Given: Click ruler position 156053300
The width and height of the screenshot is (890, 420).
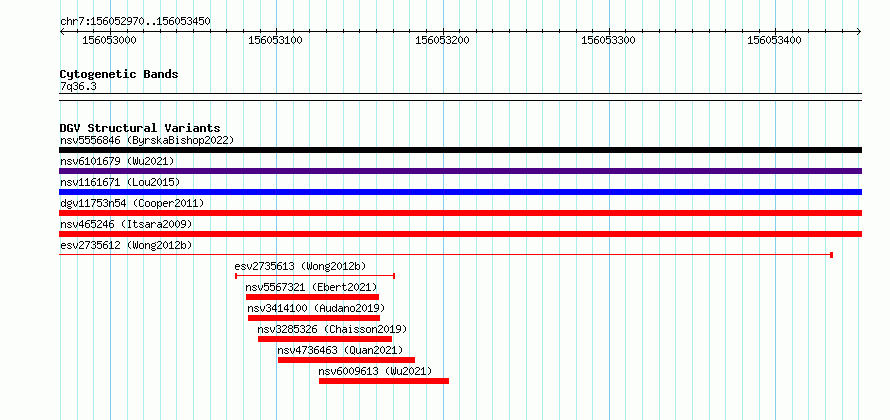Looking at the screenshot, I should click(x=608, y=40).
